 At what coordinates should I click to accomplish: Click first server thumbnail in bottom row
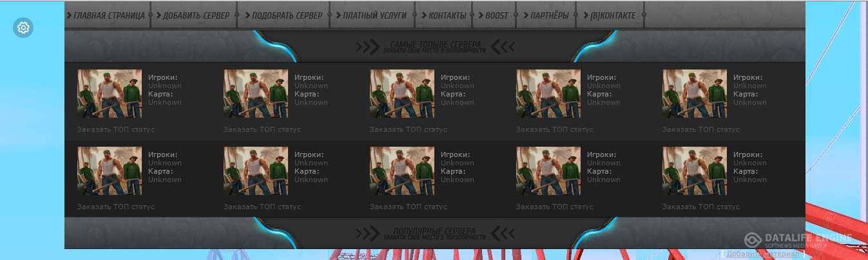point(110,171)
